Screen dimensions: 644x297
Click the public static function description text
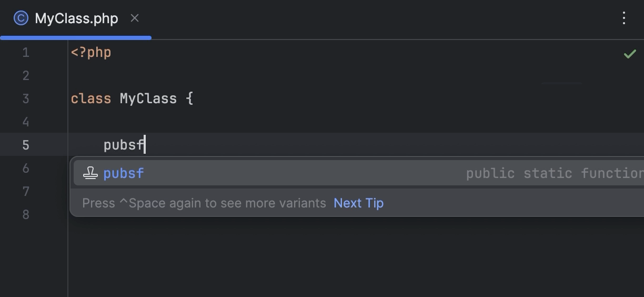point(554,174)
